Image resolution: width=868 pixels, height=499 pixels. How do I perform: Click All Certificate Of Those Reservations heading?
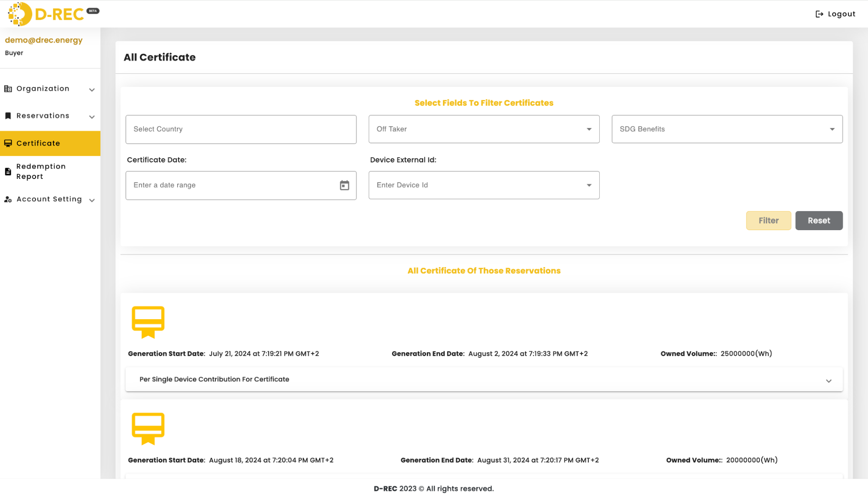(484, 271)
